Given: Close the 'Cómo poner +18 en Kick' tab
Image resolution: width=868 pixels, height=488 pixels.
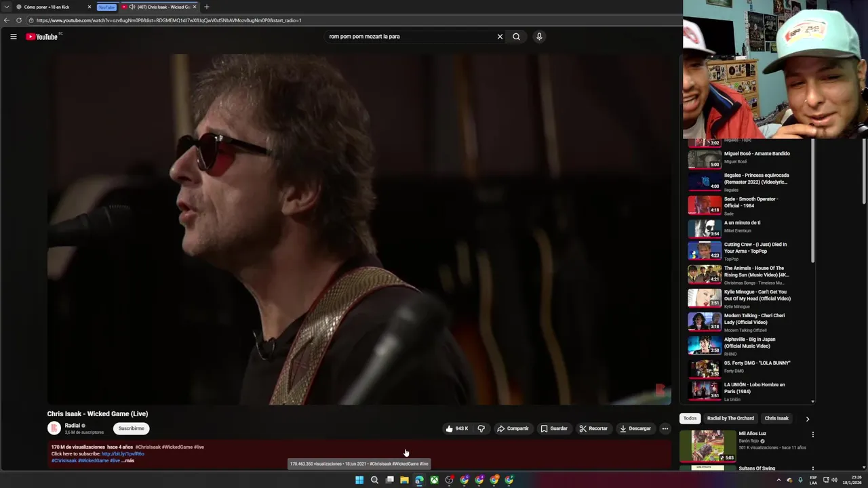Looking at the screenshot, I should pos(89,7).
